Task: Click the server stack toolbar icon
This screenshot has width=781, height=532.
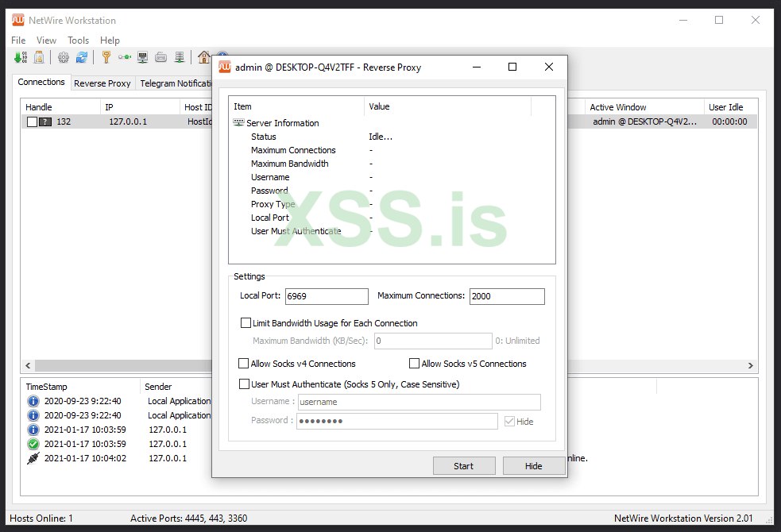Action: pos(180,58)
